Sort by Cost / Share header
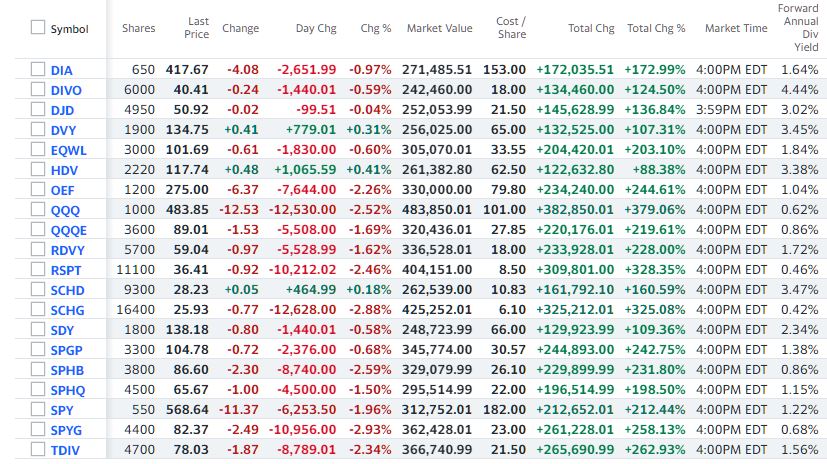The image size is (827, 464). [511, 28]
